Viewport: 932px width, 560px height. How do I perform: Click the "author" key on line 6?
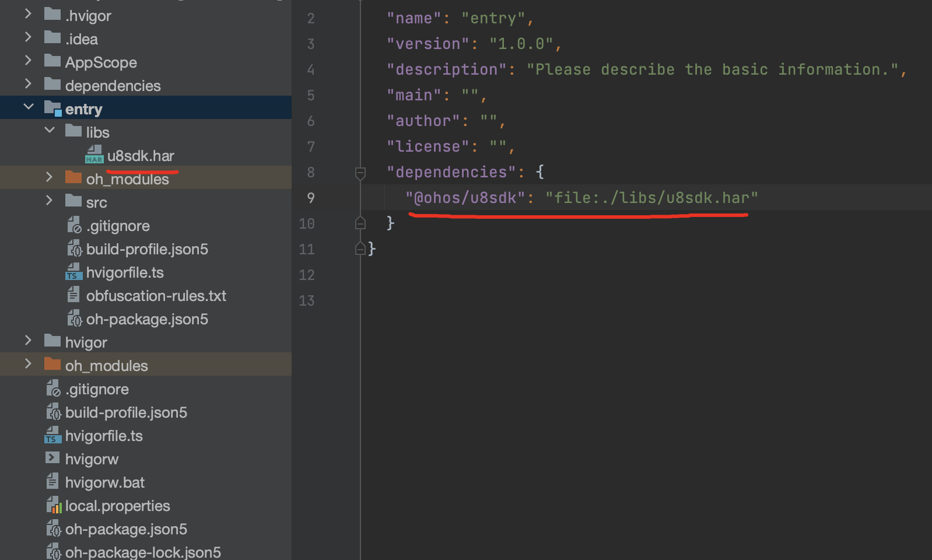[423, 121]
